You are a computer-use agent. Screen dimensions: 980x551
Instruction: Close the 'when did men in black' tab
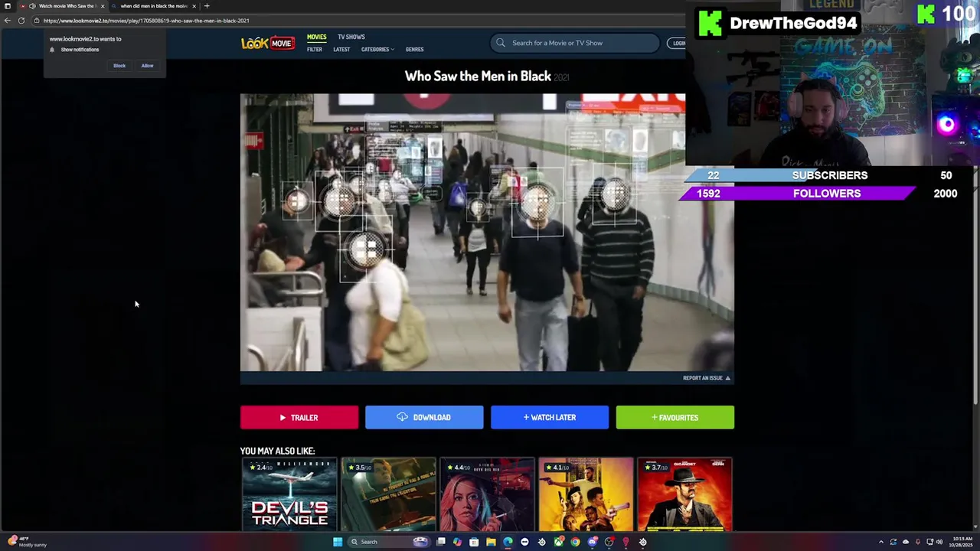coord(194,6)
